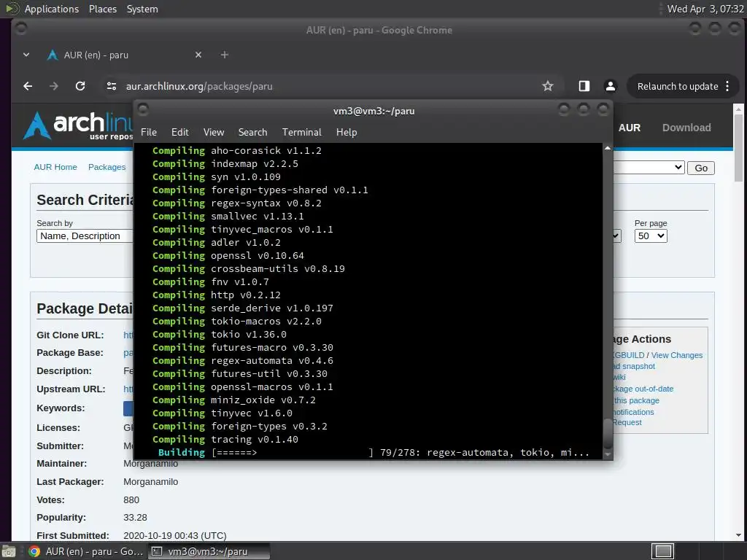The width and height of the screenshot is (747, 560).
Task: Click the notifications link
Action: [633, 412]
